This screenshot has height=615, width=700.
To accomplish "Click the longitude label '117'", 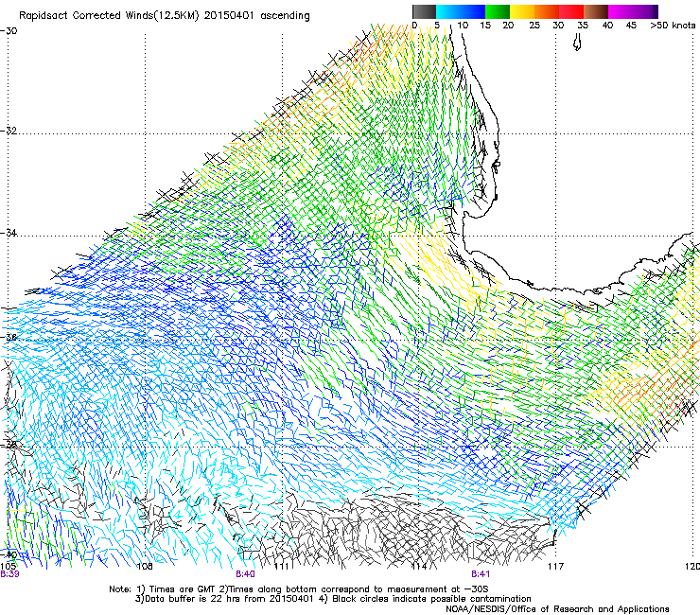I will pos(556,567).
